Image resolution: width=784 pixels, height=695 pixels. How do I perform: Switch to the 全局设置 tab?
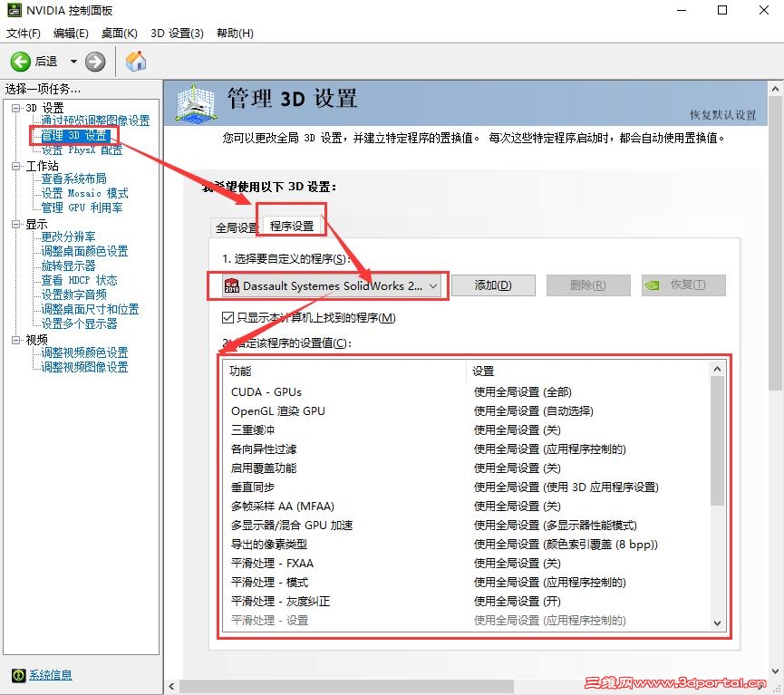tap(235, 227)
